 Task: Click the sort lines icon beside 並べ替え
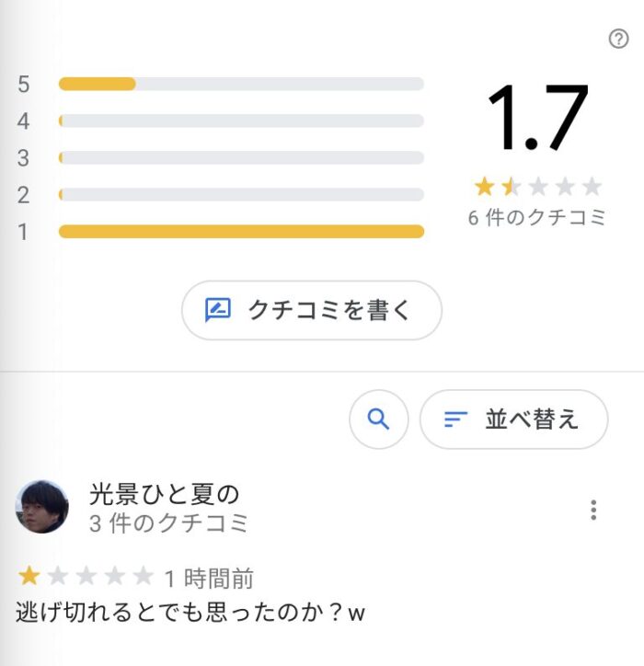(x=455, y=419)
